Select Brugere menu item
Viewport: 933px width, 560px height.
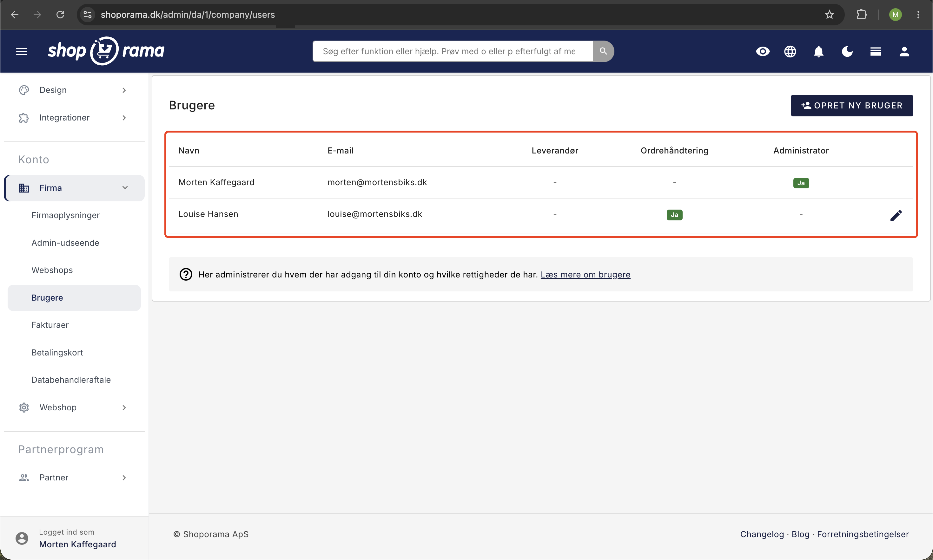point(74,298)
